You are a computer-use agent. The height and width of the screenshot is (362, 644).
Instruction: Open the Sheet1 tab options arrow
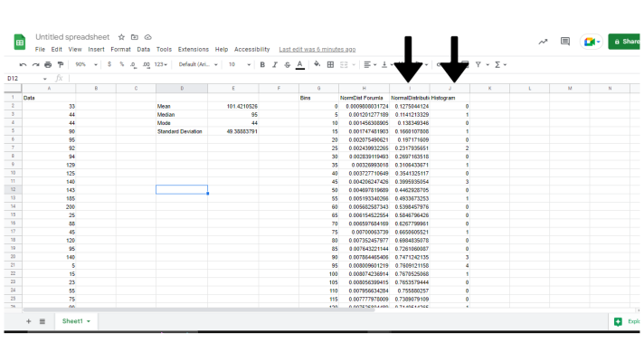point(89,321)
